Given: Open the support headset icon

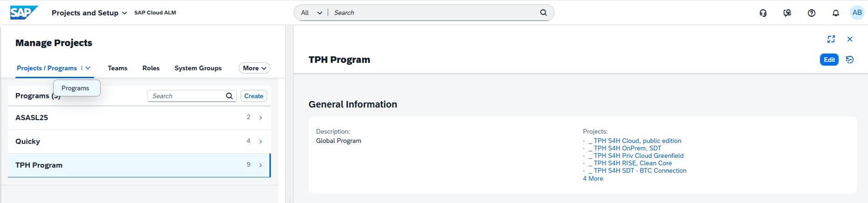Looking at the screenshot, I should coord(763,13).
